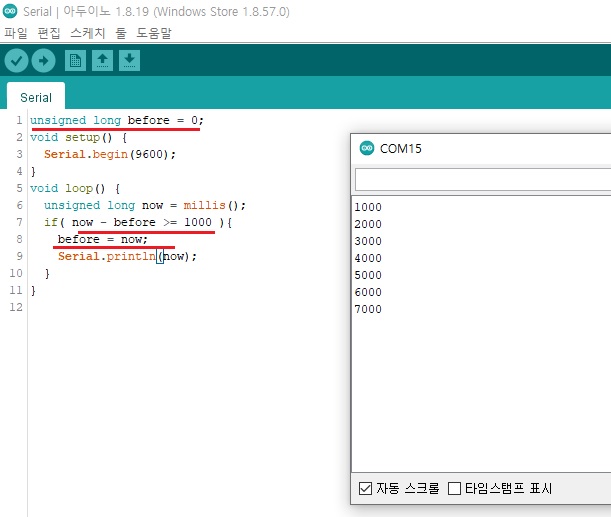
Task: Click line number 12 in the editor gutter
Action: (x=16, y=307)
